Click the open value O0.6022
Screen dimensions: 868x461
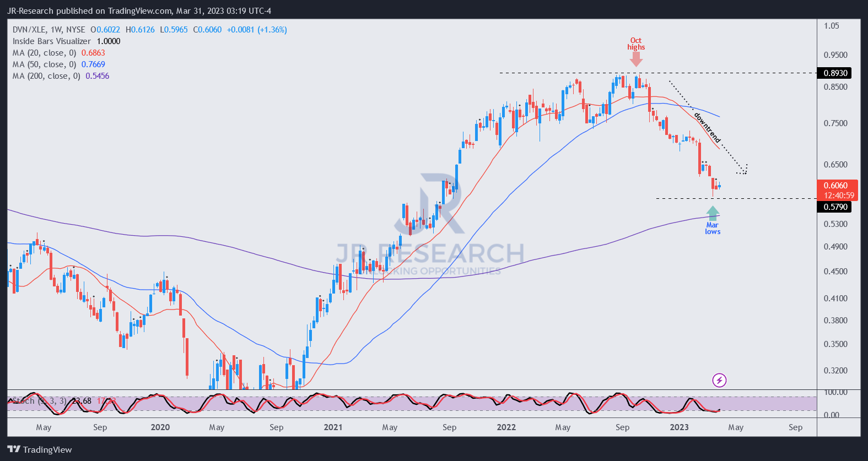pos(105,30)
